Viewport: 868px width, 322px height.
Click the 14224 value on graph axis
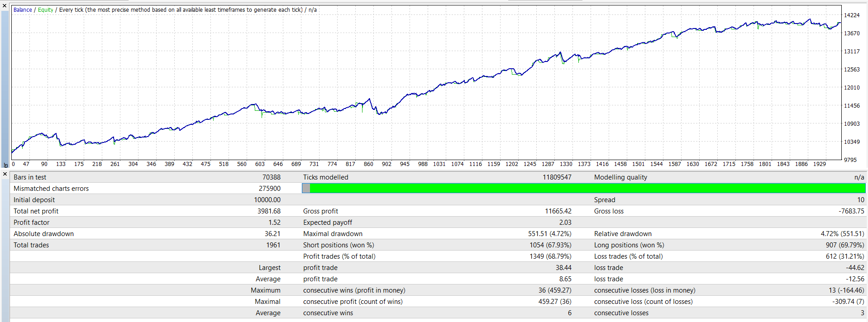tap(851, 15)
